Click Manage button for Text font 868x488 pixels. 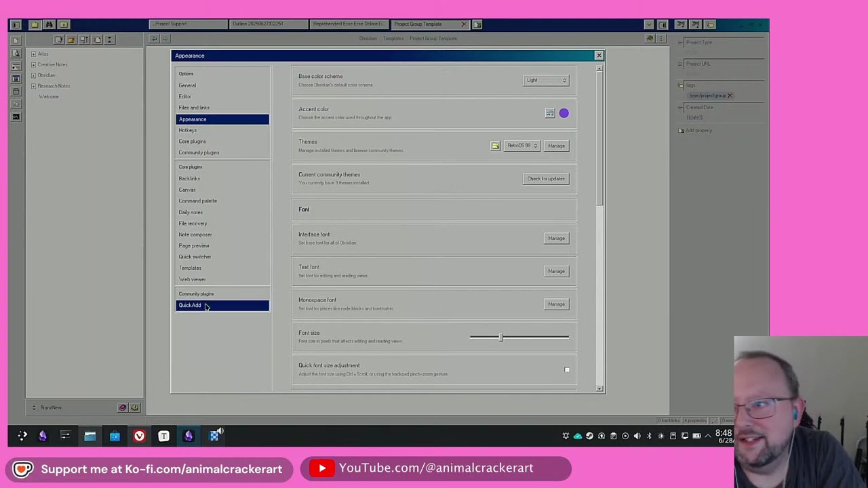coord(556,271)
